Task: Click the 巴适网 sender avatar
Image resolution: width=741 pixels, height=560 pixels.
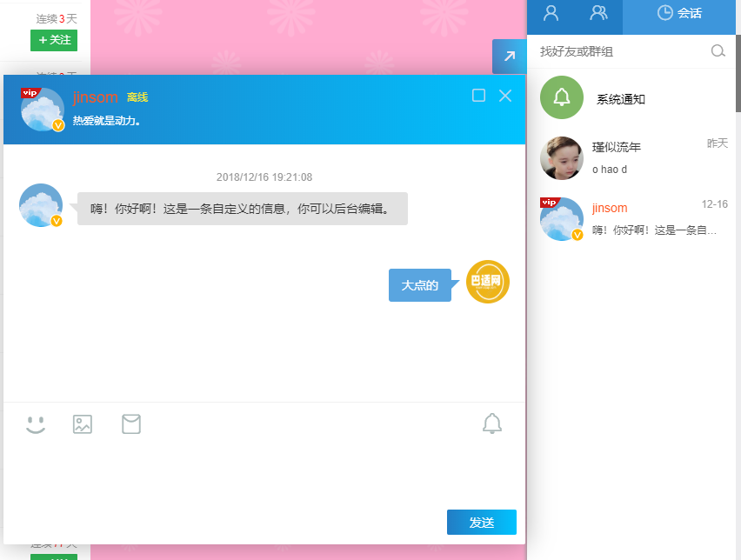Action: pos(488,282)
